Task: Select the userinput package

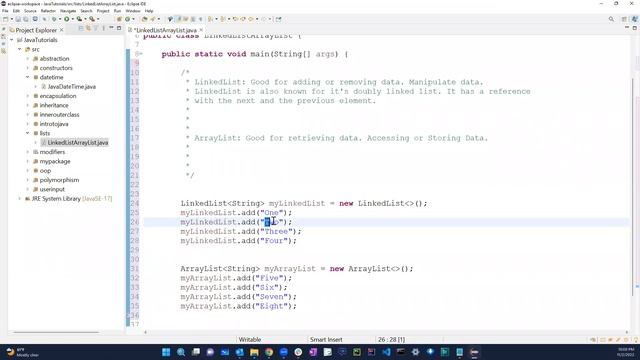Action: [x=52, y=189]
